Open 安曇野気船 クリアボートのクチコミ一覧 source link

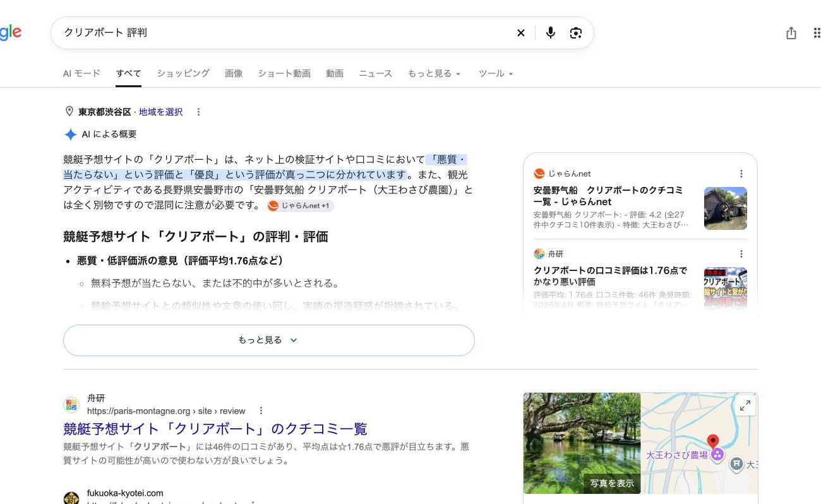tap(608, 196)
